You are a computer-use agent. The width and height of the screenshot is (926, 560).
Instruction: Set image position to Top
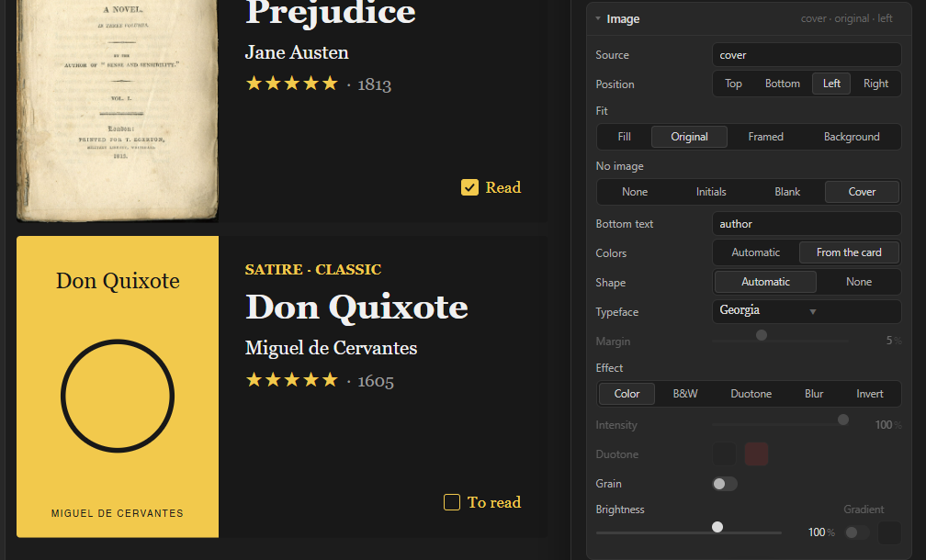point(733,84)
